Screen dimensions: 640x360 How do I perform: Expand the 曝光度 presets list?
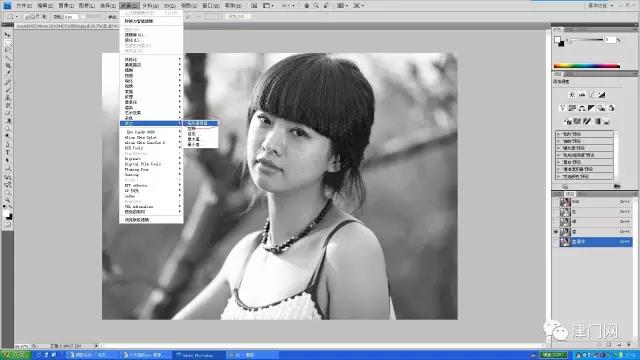click(558, 148)
